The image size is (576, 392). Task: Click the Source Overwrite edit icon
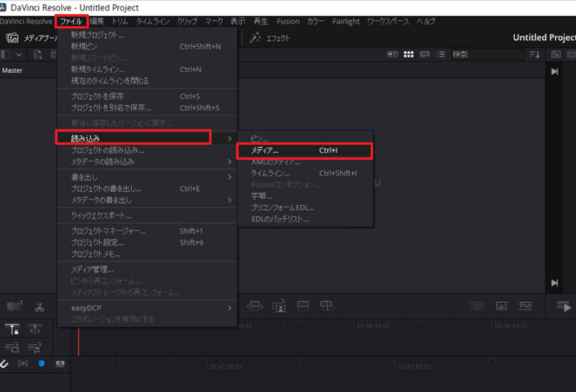point(327,306)
